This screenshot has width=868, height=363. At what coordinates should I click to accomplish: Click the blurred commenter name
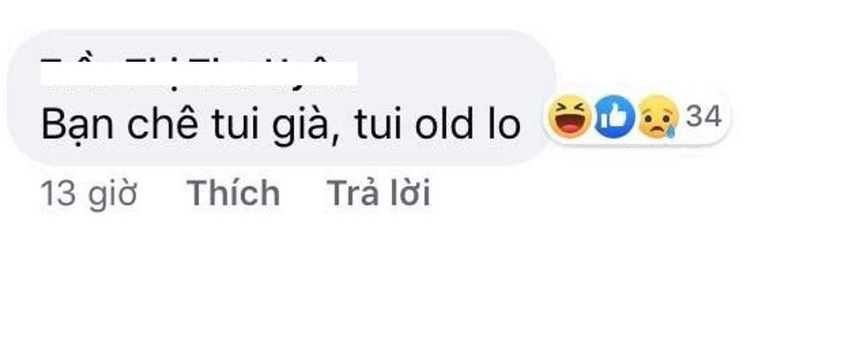pyautogui.click(x=199, y=72)
